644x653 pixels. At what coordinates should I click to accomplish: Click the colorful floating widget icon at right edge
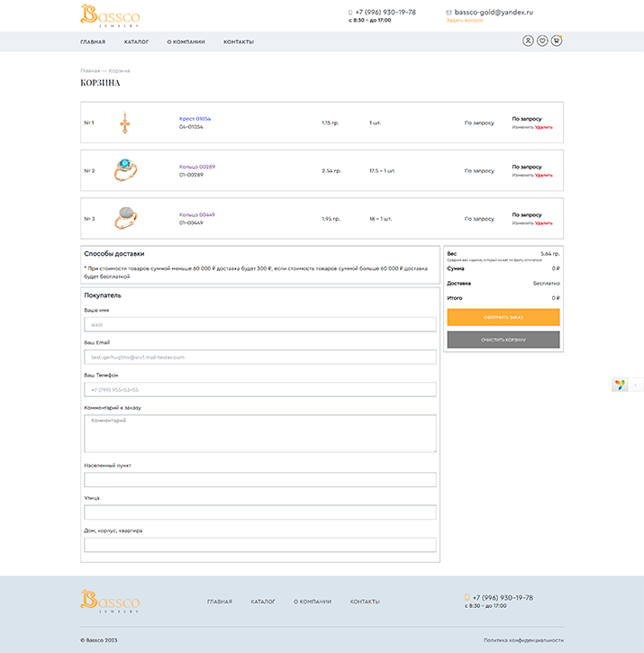pos(620,385)
